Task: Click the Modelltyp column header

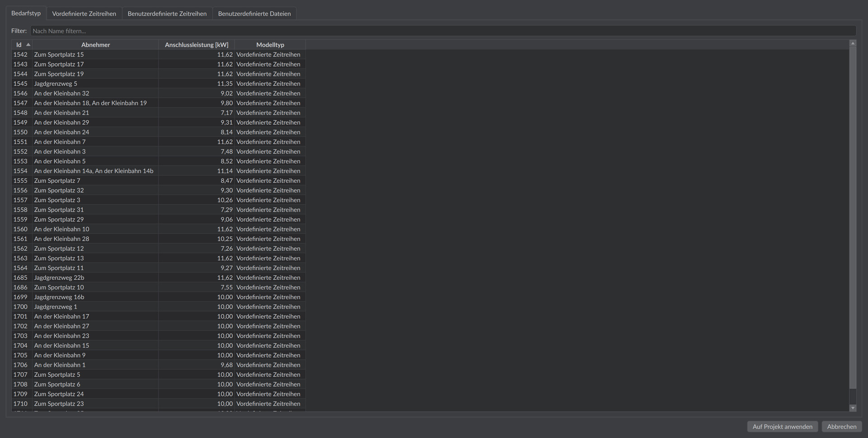Action: pyautogui.click(x=270, y=44)
